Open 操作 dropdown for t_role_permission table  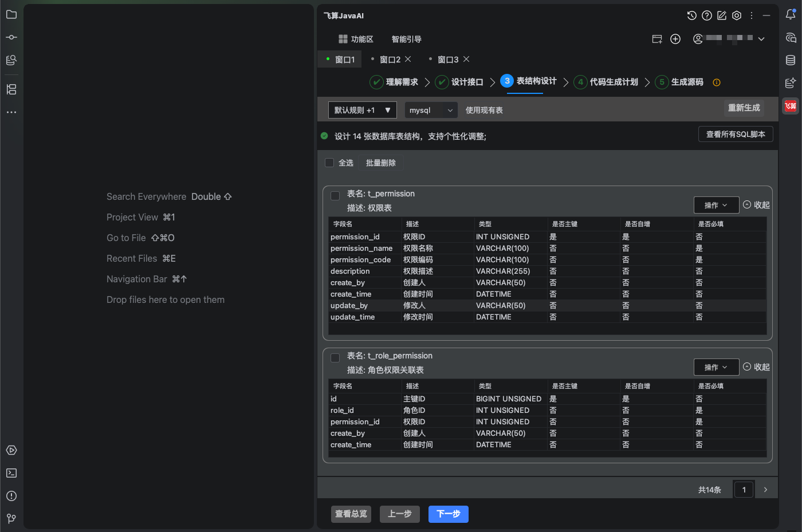(716, 367)
